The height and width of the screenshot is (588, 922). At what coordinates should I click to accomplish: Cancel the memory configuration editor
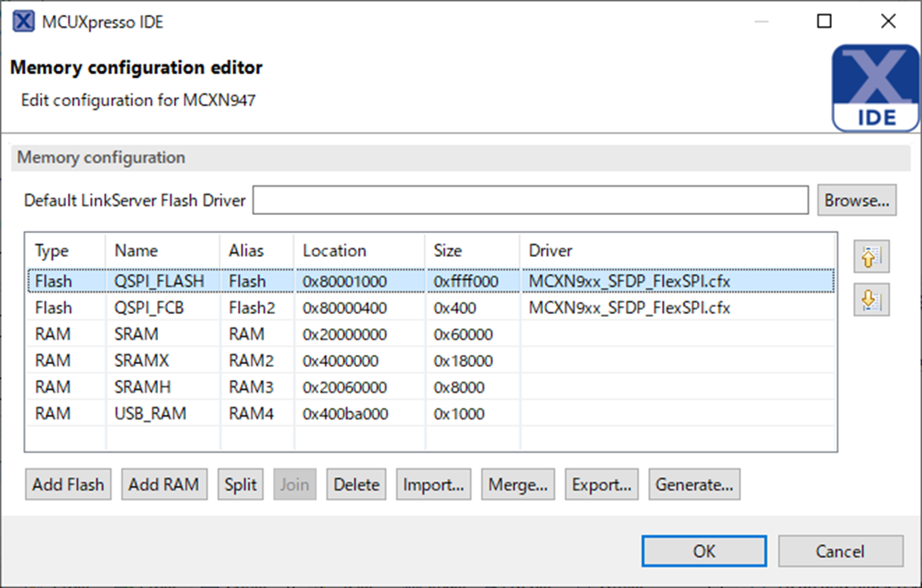click(839, 551)
